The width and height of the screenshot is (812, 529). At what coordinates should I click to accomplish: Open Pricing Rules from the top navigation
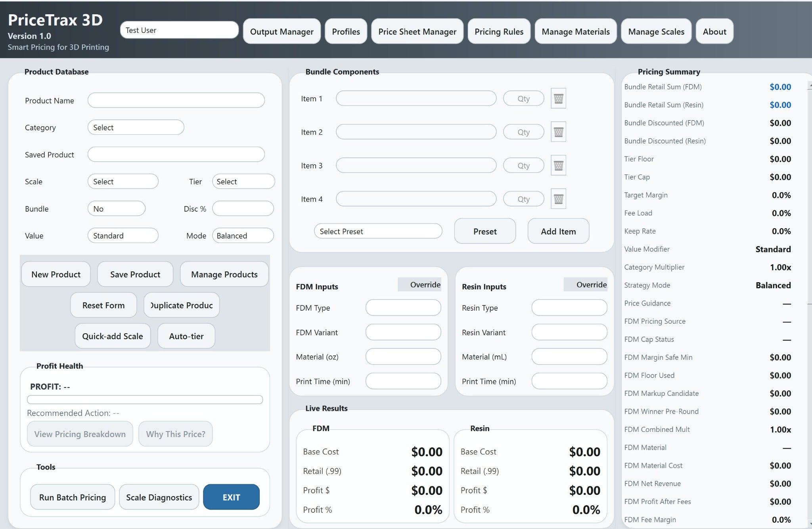coord(499,31)
